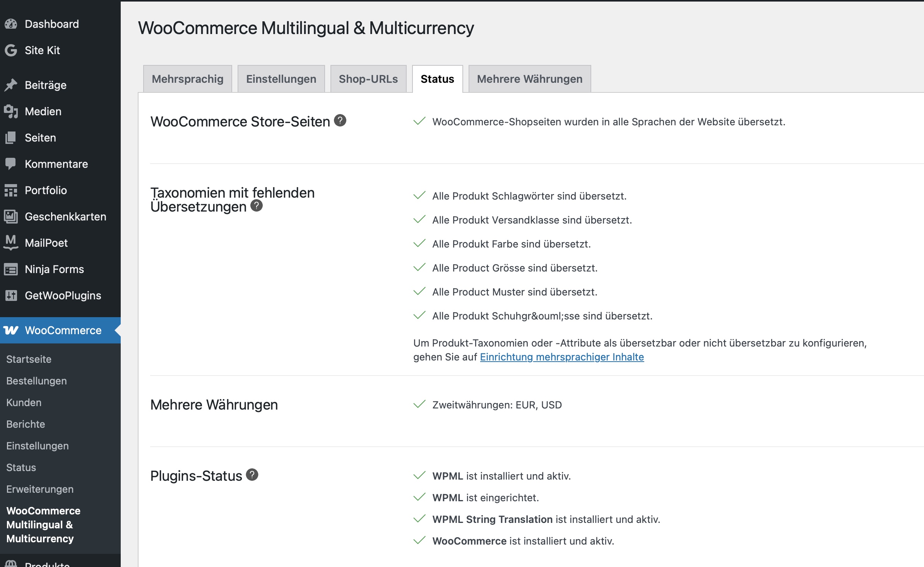924x567 pixels.
Task: Click checkmark next to Zweitwährungen: EUR, USD
Action: [x=419, y=404]
